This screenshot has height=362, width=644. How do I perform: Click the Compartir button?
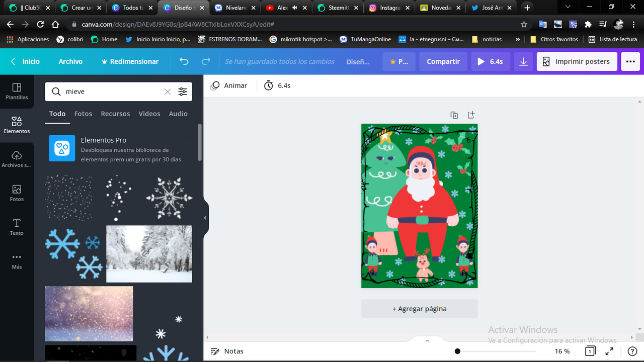point(443,61)
